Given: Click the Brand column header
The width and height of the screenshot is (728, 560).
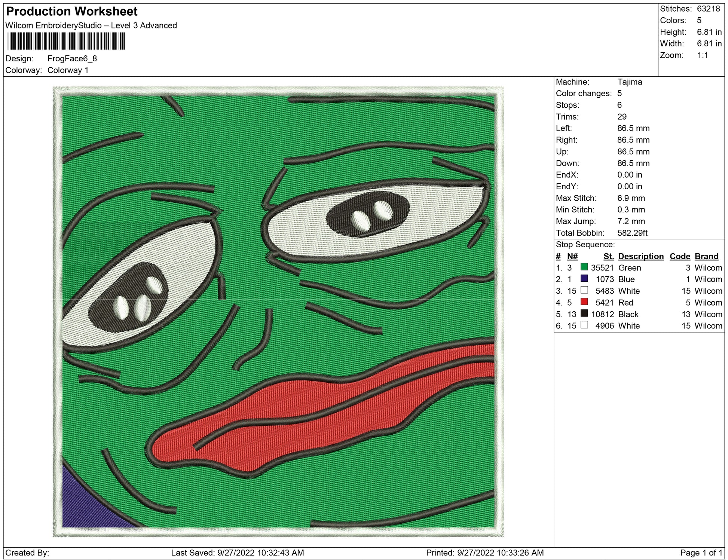Looking at the screenshot, I should (706, 256).
